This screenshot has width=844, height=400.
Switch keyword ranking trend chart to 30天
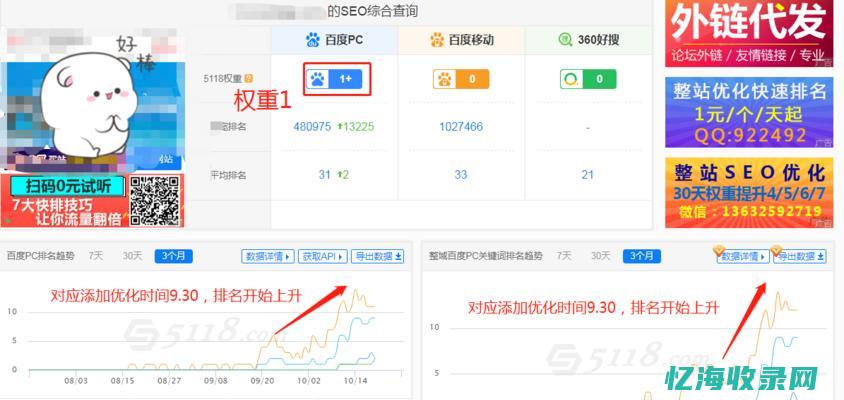(x=601, y=256)
